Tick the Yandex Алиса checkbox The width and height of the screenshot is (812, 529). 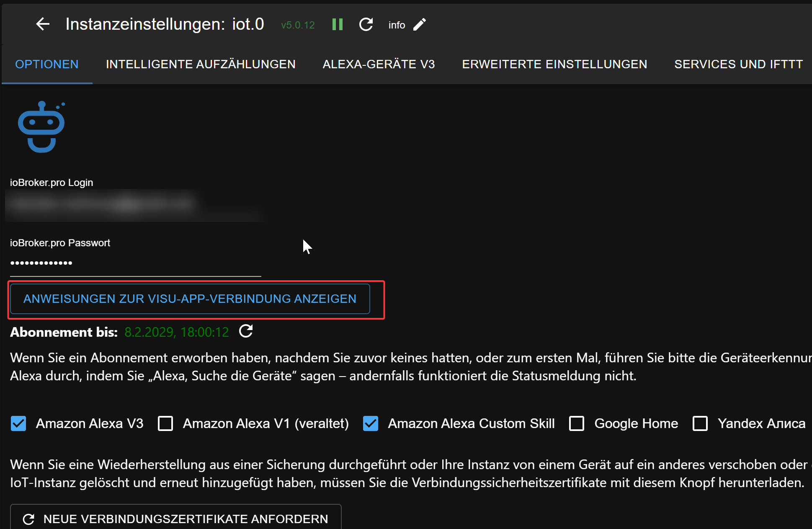(700, 423)
